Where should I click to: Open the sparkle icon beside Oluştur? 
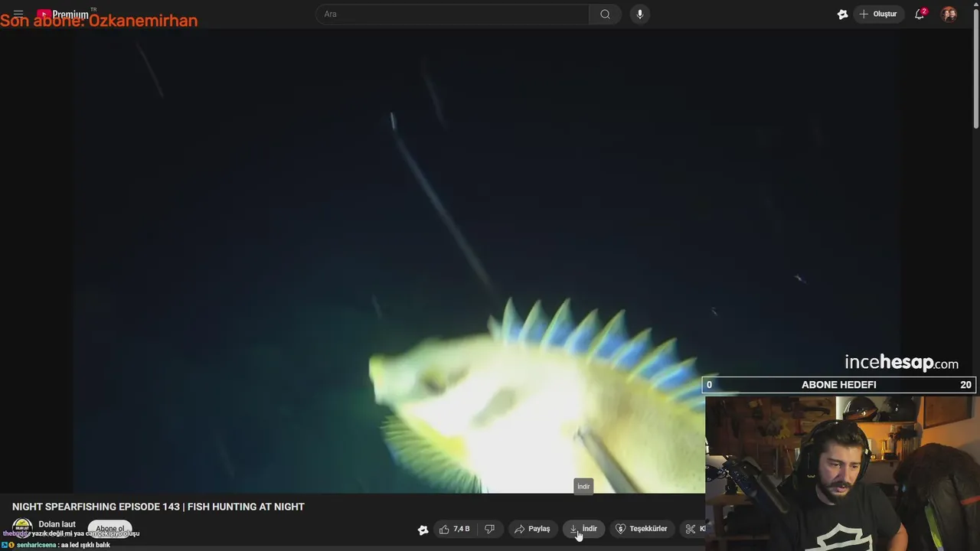[x=842, y=14]
